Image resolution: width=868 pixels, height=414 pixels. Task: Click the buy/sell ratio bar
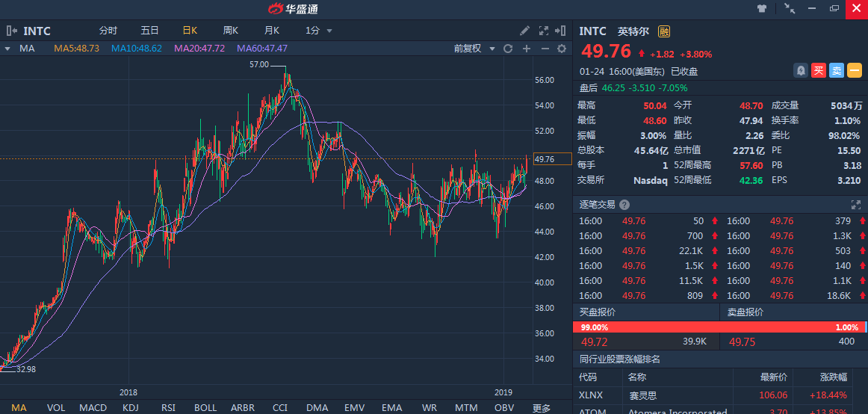(719, 327)
